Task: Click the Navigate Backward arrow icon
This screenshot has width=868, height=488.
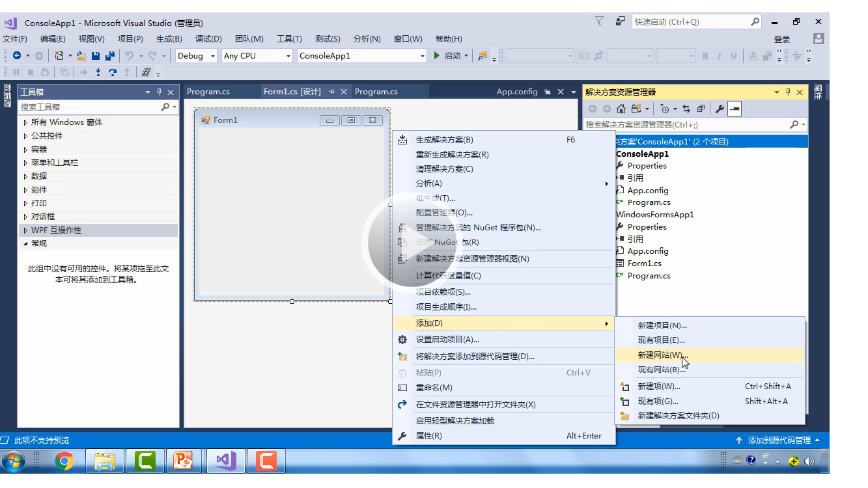Action: tap(17, 56)
